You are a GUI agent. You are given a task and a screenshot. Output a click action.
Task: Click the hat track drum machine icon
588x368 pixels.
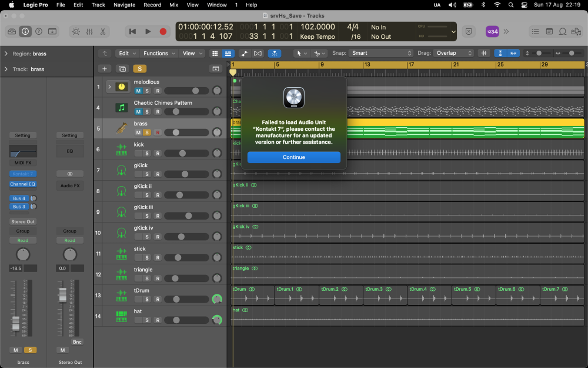(122, 316)
